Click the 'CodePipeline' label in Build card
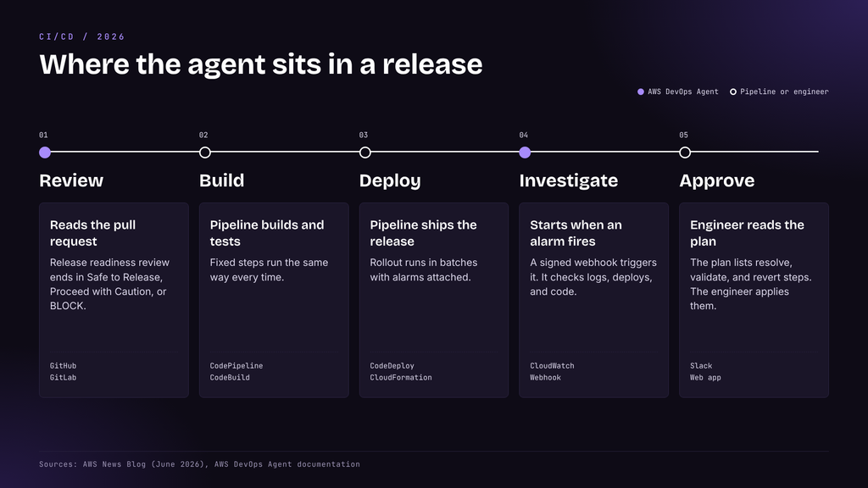 [236, 366]
